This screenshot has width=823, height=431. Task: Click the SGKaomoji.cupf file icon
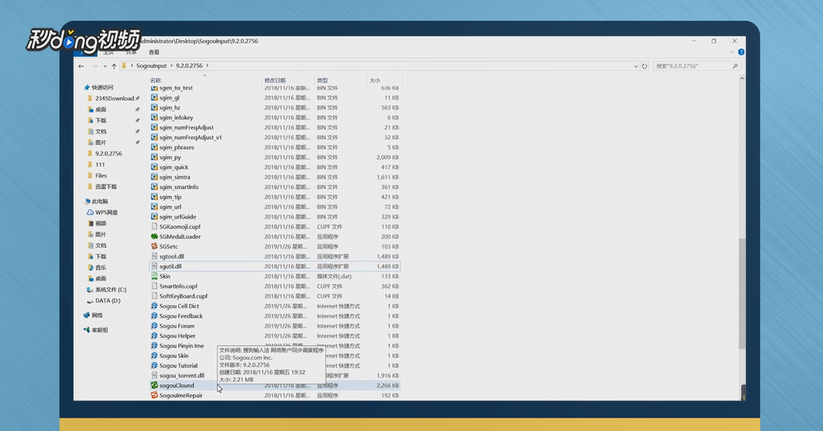click(154, 227)
